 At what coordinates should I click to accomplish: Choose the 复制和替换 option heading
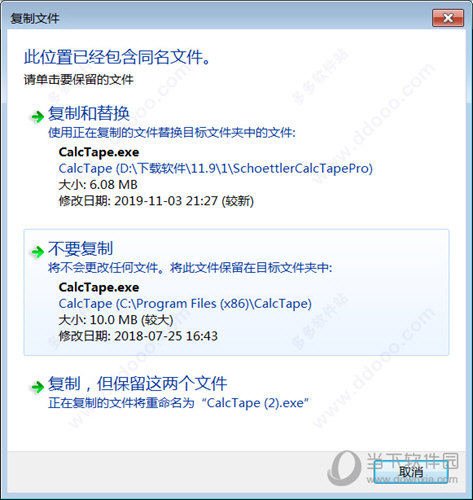(89, 113)
